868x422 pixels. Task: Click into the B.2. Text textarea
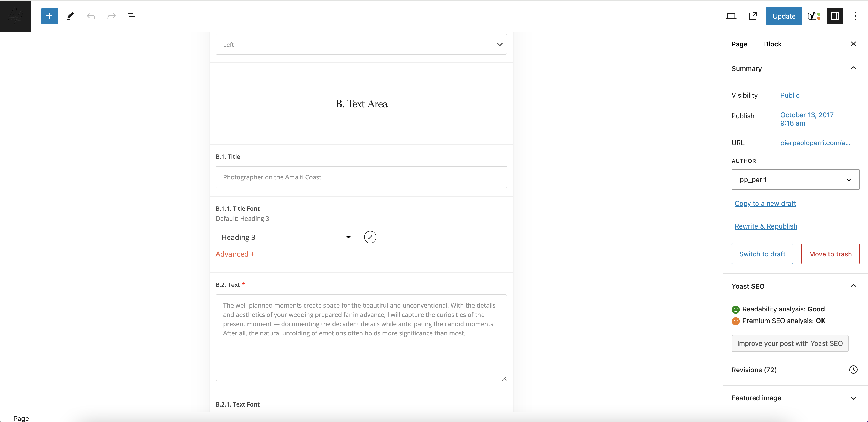361,338
